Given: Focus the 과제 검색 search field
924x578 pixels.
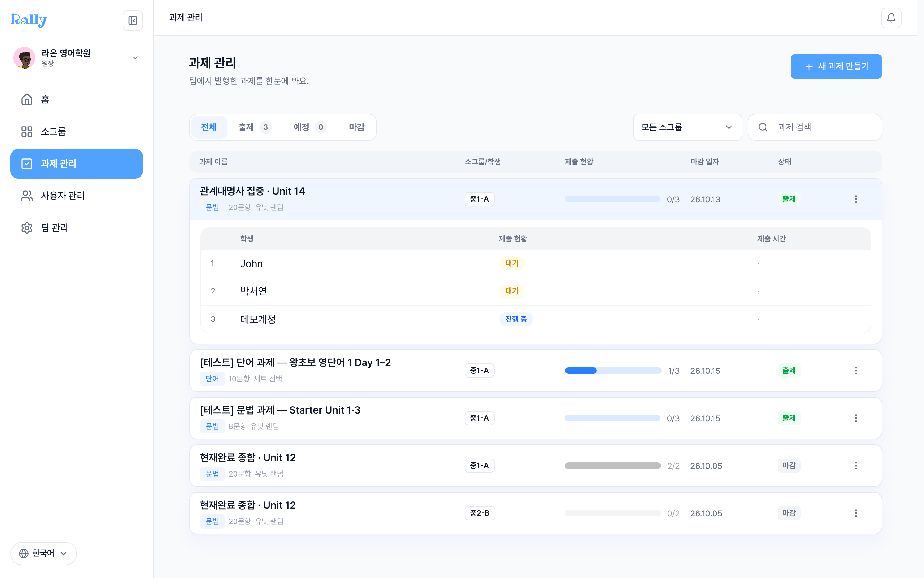Looking at the screenshot, I should point(814,127).
